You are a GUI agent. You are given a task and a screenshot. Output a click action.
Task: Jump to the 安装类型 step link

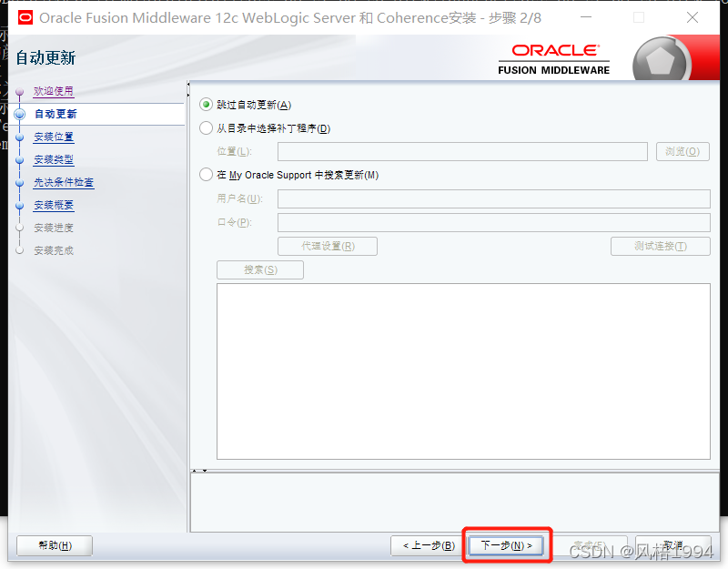tap(54, 159)
